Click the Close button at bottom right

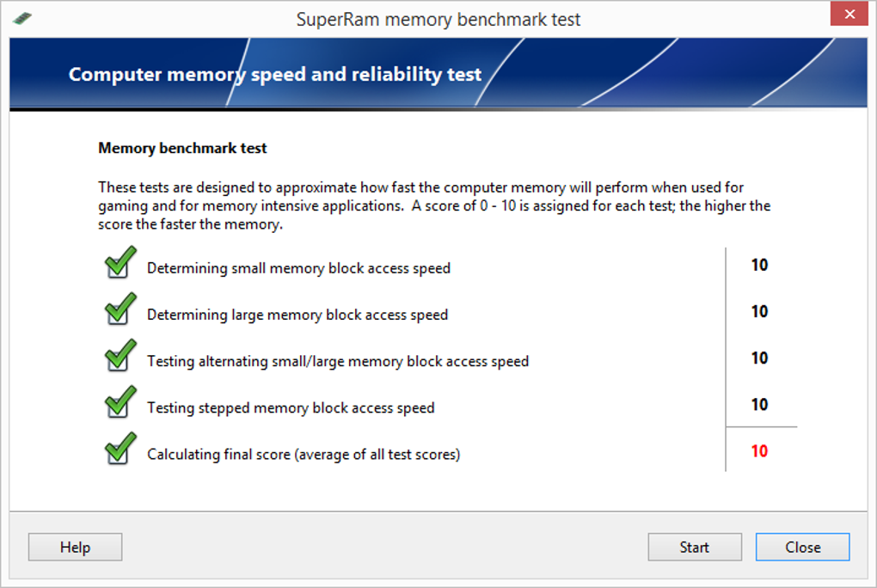coord(802,547)
